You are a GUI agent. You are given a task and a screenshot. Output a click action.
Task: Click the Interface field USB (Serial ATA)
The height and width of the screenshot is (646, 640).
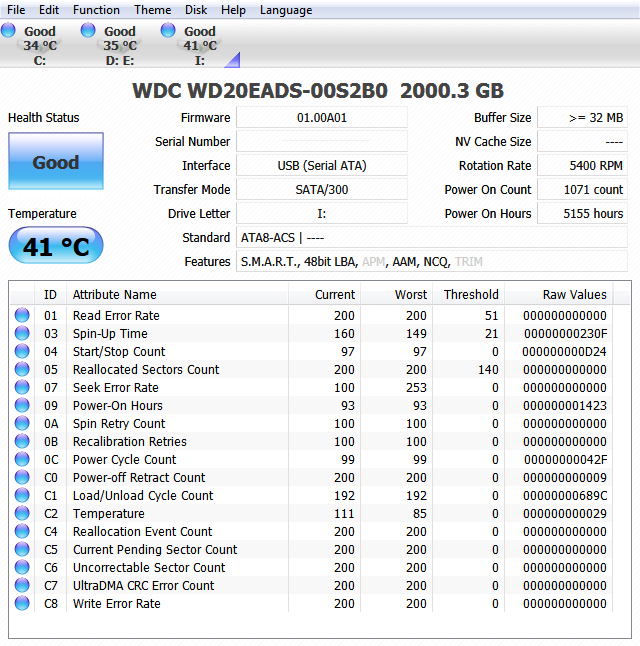321,166
